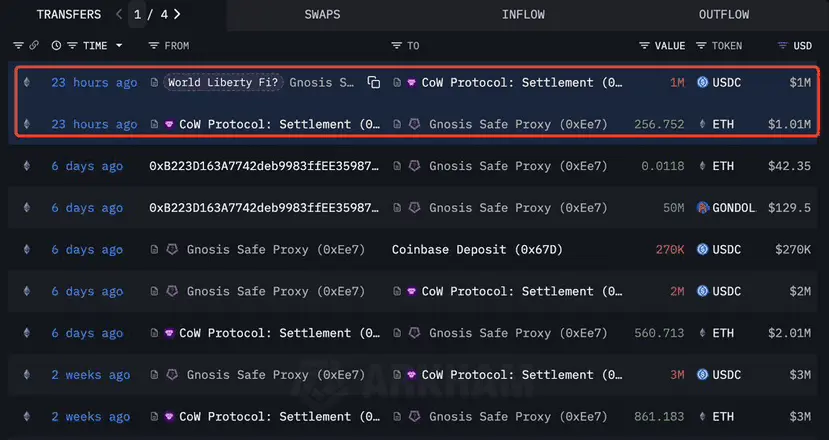The width and height of the screenshot is (829, 440).
Task: Open '6 days ago' link in 0.0118 ETH row
Action: [87, 166]
